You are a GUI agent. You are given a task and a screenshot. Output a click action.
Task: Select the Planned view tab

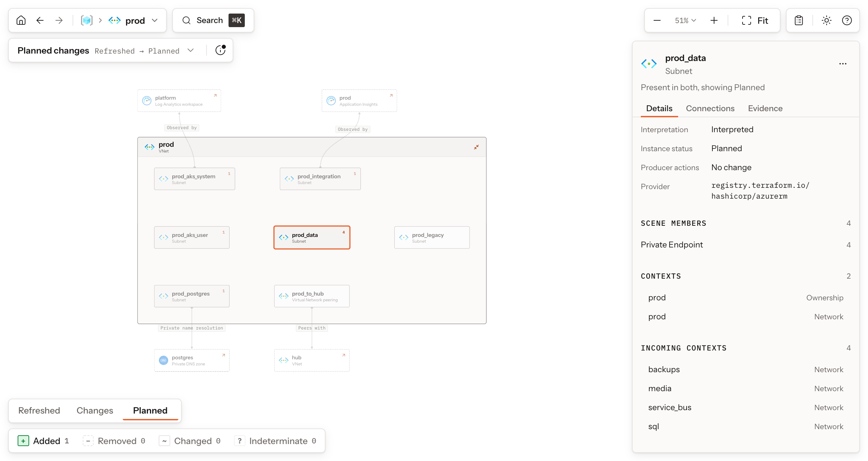click(150, 410)
